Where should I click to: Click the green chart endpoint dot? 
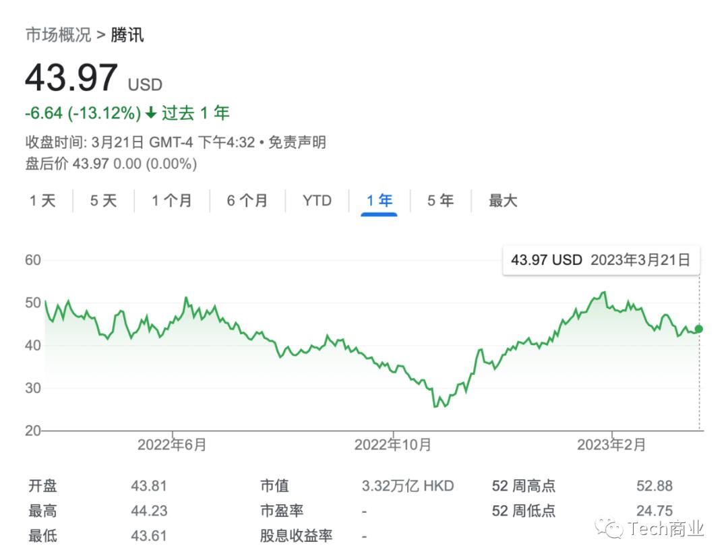tap(699, 329)
